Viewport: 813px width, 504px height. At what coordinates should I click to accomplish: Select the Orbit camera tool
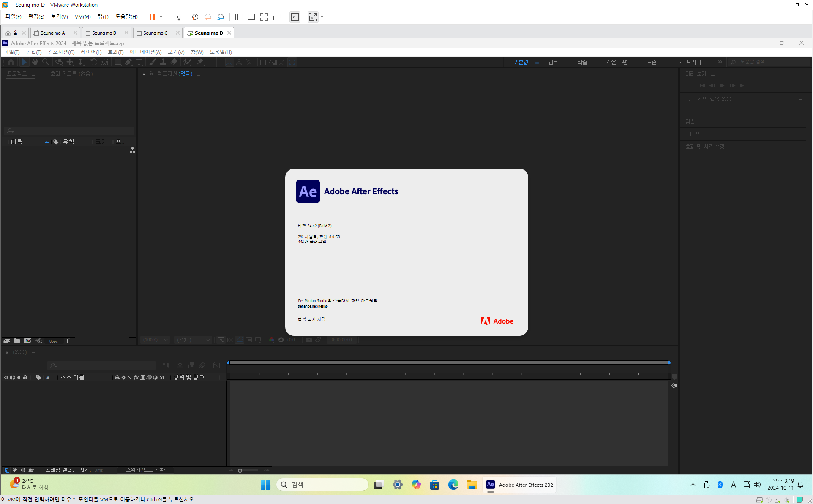[x=59, y=62]
